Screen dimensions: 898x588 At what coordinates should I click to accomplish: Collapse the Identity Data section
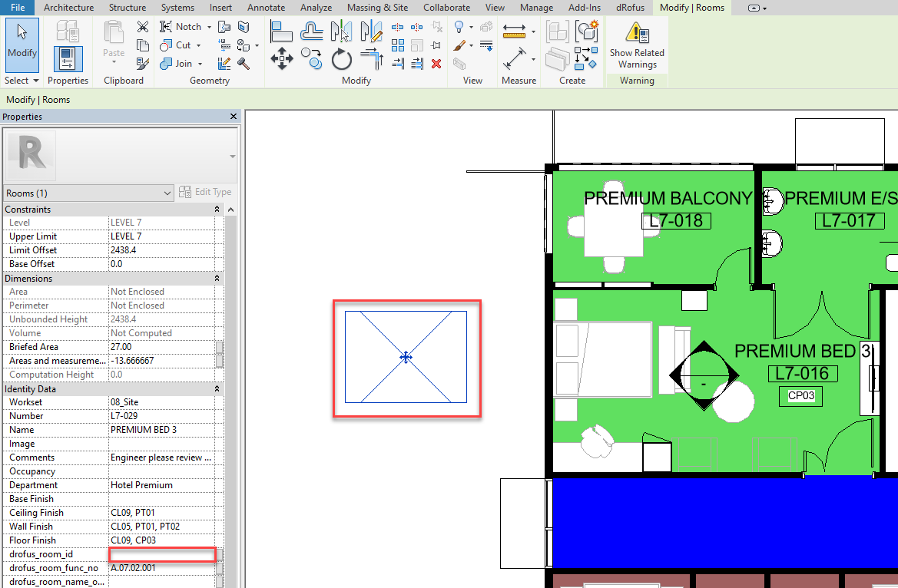[217, 389]
